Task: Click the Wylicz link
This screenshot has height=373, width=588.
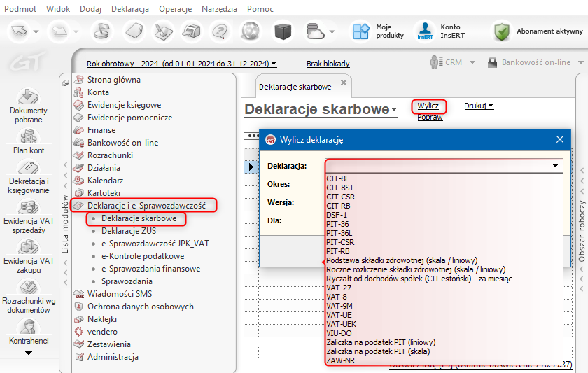Action: click(x=428, y=106)
